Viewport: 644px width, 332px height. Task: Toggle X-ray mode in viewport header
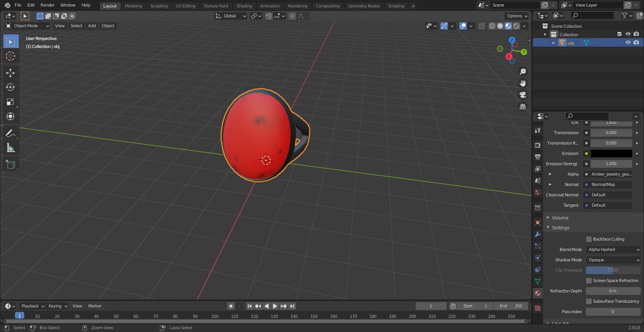[x=481, y=26]
